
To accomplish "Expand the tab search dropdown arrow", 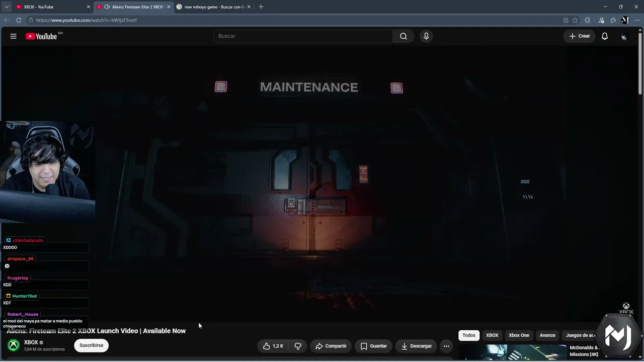I will pyautogui.click(x=7, y=7).
